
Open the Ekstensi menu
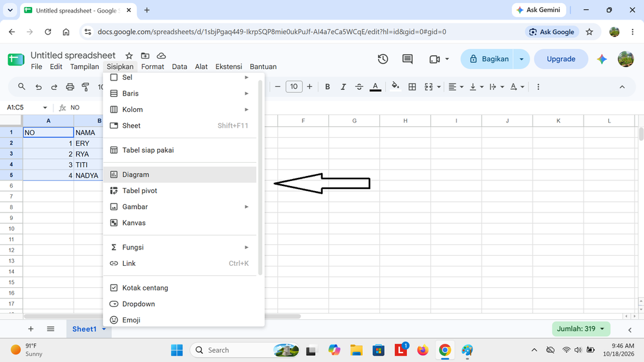(229, 67)
